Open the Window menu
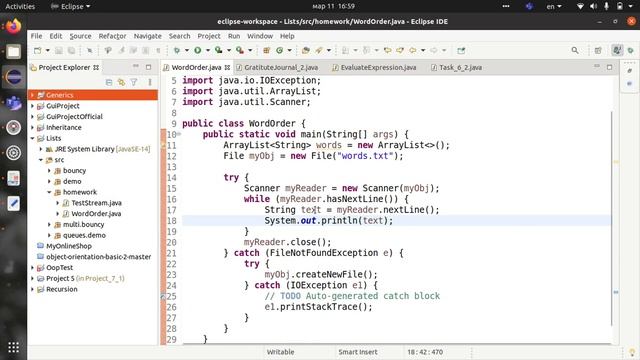 [x=260, y=36]
